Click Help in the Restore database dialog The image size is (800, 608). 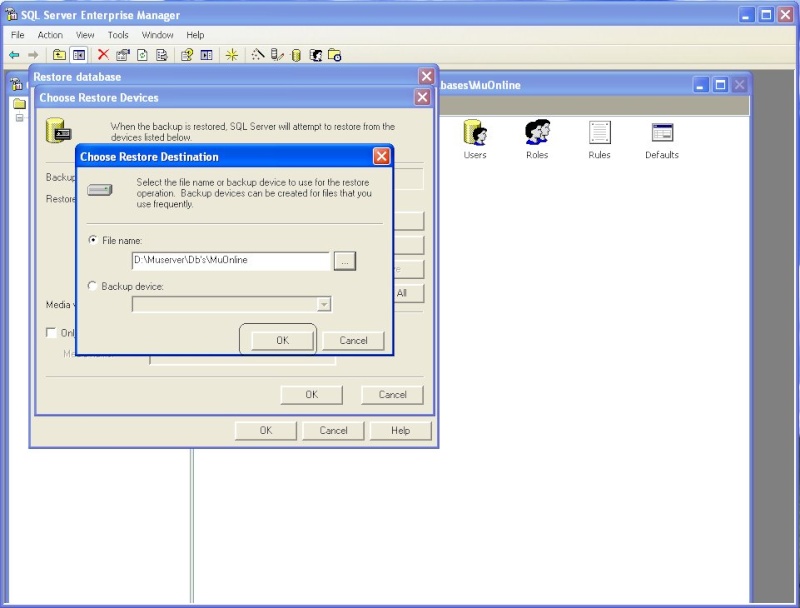pyautogui.click(x=401, y=430)
